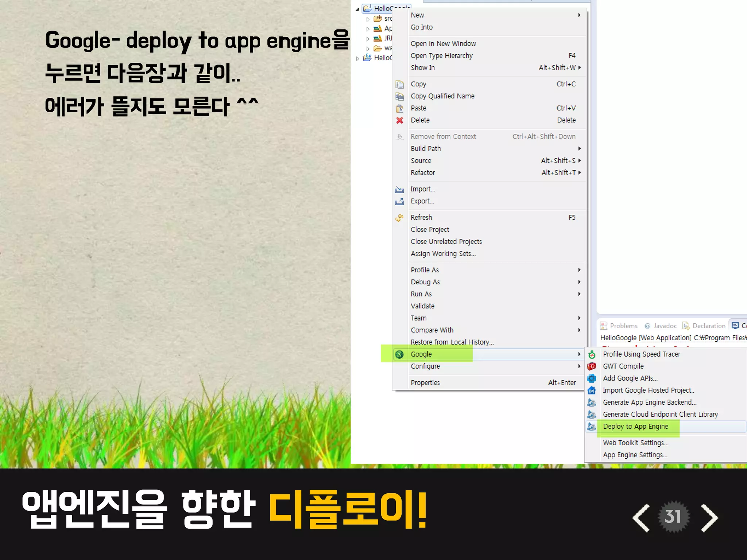The width and height of the screenshot is (747, 560).
Task: Select Close Unrelated Projects
Action: pyautogui.click(x=489, y=242)
